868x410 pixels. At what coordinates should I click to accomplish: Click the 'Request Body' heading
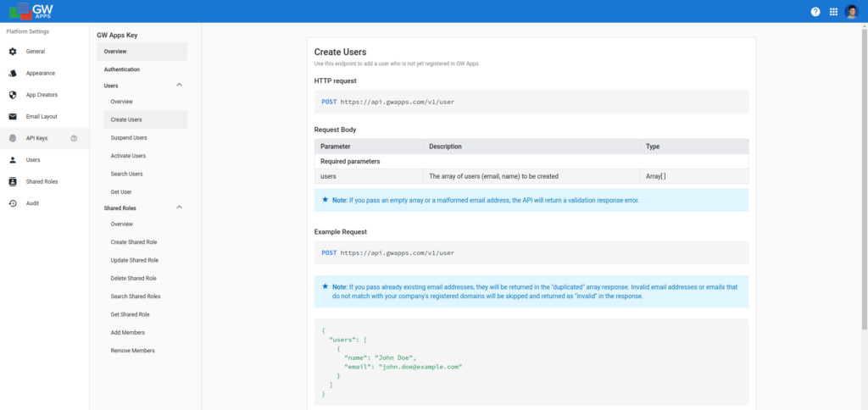pos(335,130)
